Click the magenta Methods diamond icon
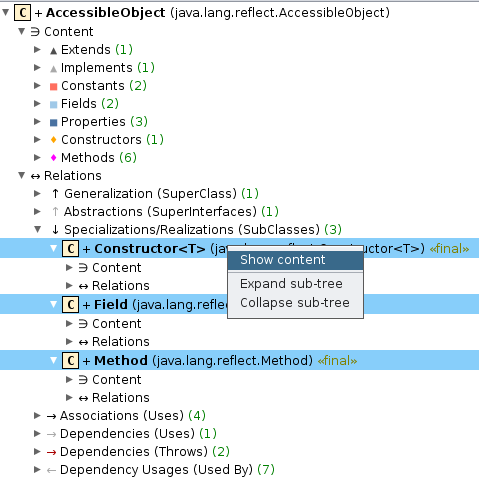479x487 pixels. (53, 157)
